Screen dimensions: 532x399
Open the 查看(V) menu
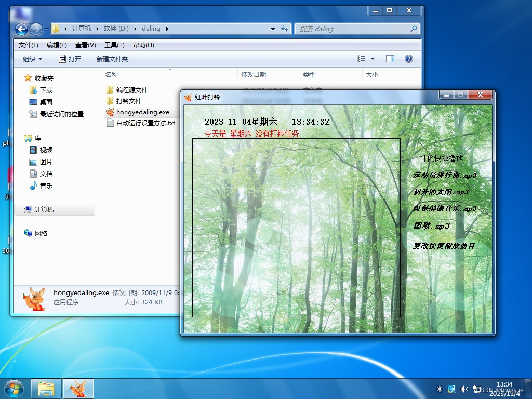coord(86,45)
